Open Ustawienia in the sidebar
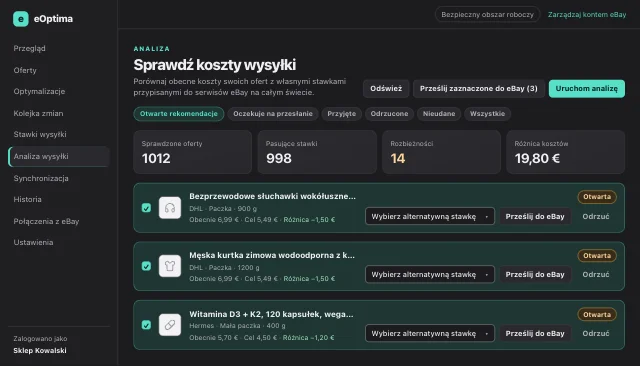640x366 pixels. [33, 242]
